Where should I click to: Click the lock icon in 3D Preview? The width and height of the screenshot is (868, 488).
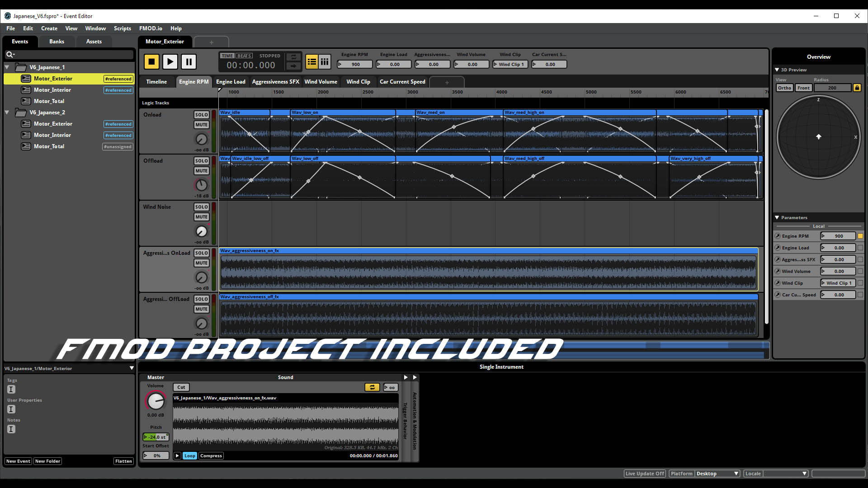[x=857, y=88]
